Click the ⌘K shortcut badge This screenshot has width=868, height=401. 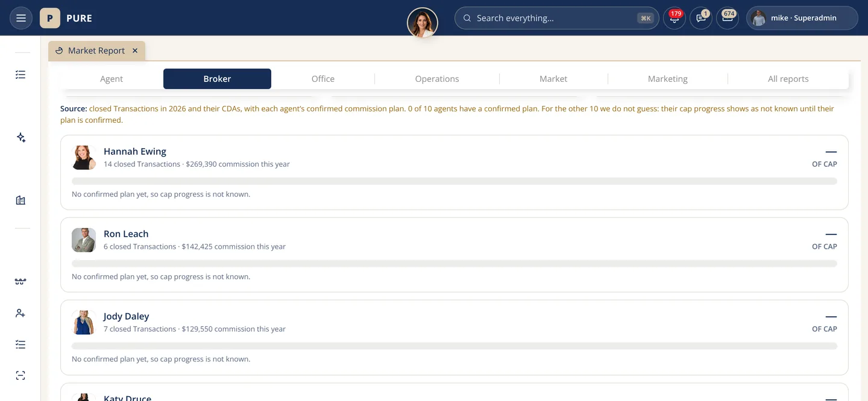tap(646, 18)
